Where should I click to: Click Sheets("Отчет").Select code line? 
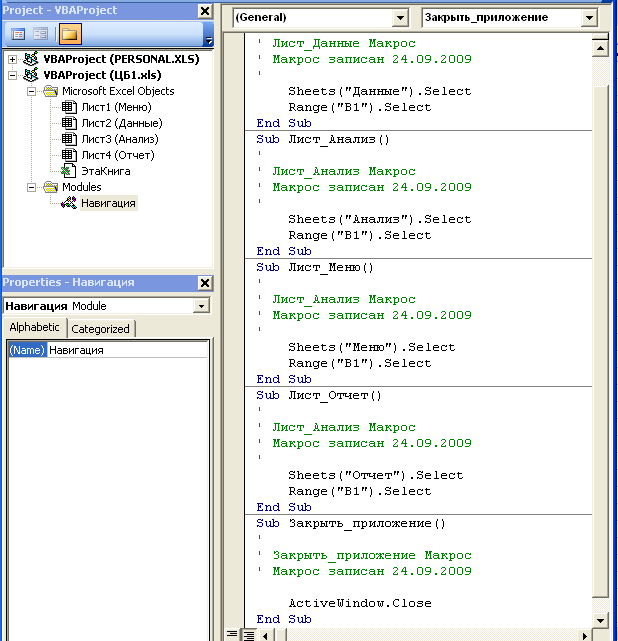click(x=376, y=475)
